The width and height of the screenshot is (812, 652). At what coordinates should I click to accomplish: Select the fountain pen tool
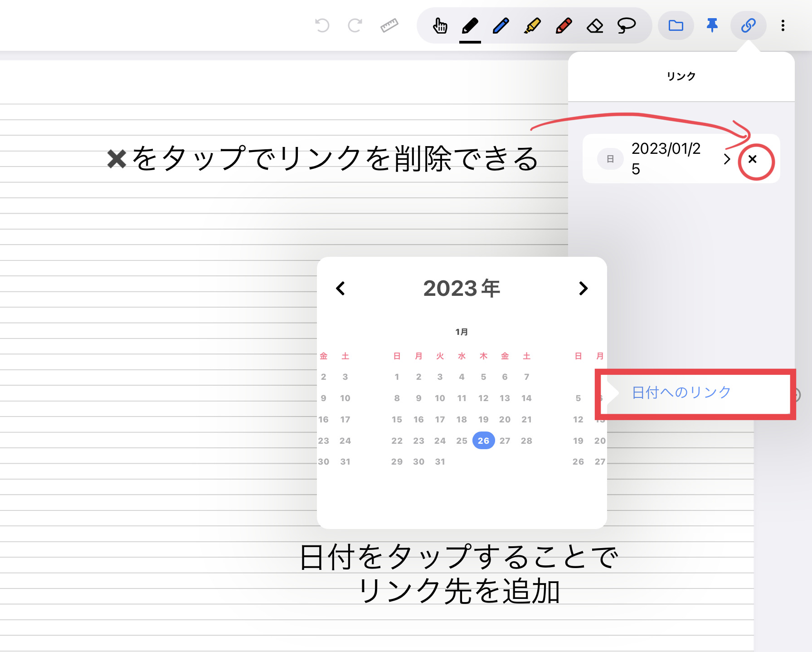point(470,26)
